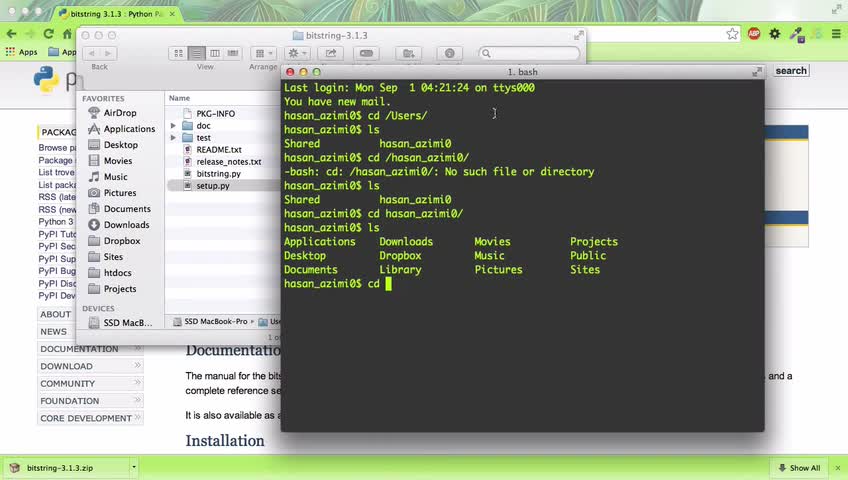Viewport: 848px width, 480px height.
Task: Reload the page in Chrome
Action: click(x=49, y=34)
